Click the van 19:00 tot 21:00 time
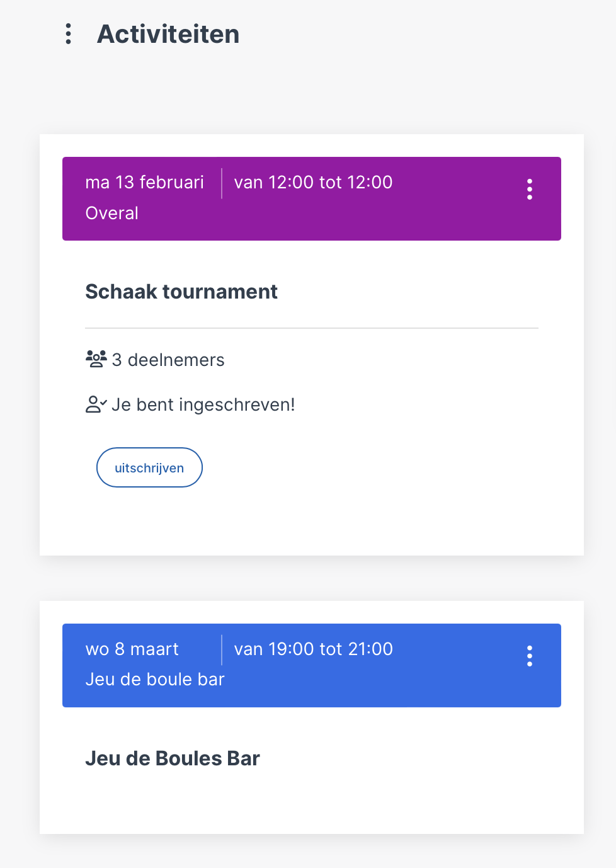 (313, 649)
